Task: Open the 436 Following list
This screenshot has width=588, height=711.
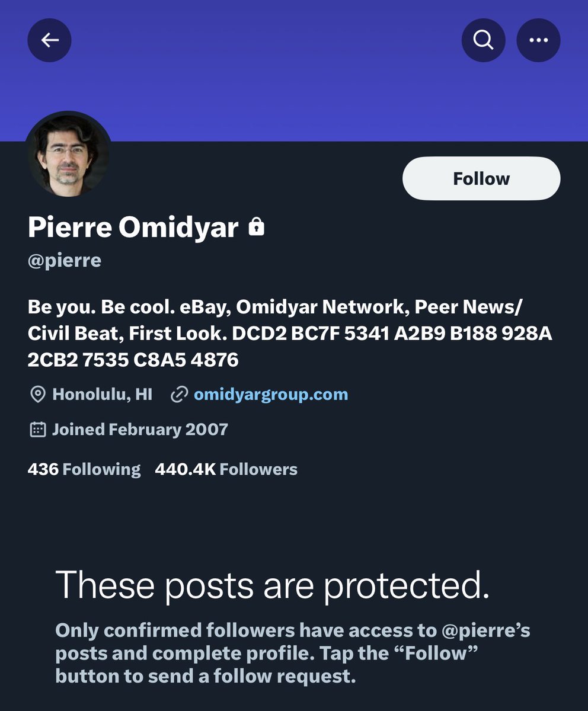Action: (x=84, y=469)
